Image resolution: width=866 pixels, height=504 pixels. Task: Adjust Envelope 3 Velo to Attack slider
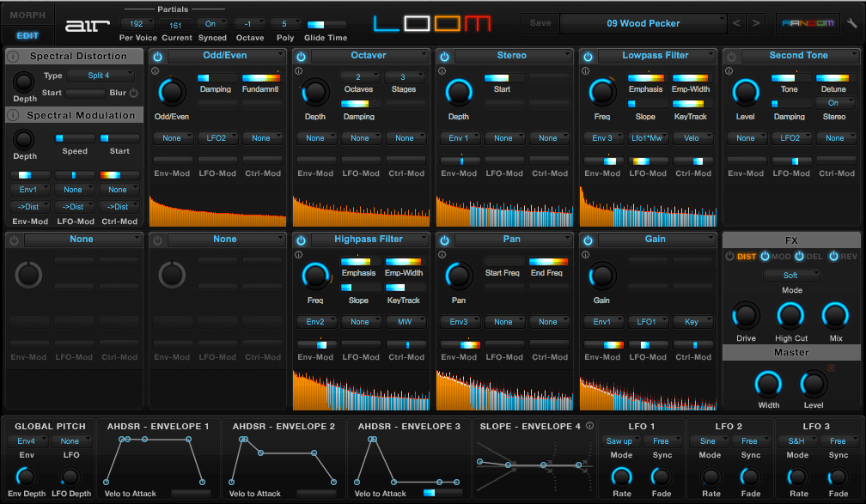443,492
